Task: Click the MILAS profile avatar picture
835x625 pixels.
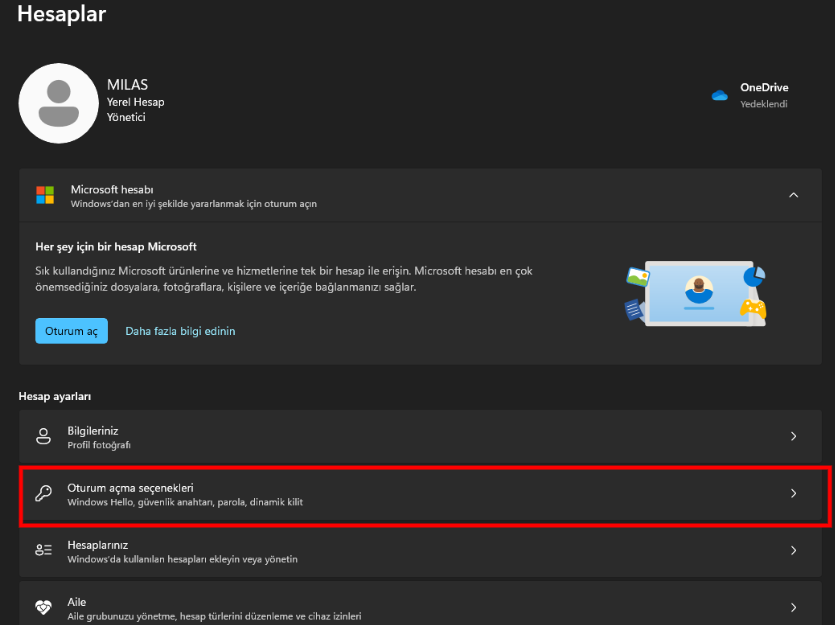Action: 59,103
